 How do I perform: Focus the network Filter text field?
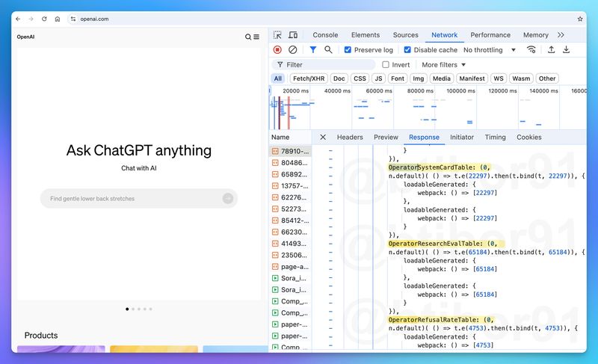[324, 65]
